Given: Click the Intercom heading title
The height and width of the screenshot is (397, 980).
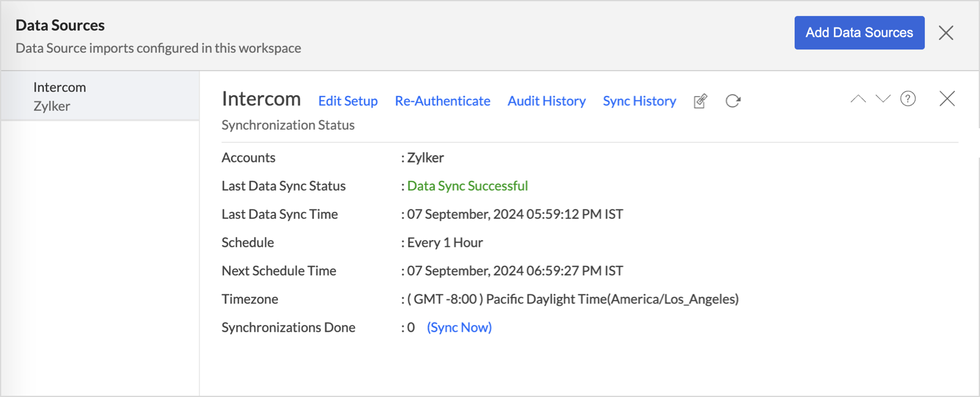Looking at the screenshot, I should click(x=261, y=99).
